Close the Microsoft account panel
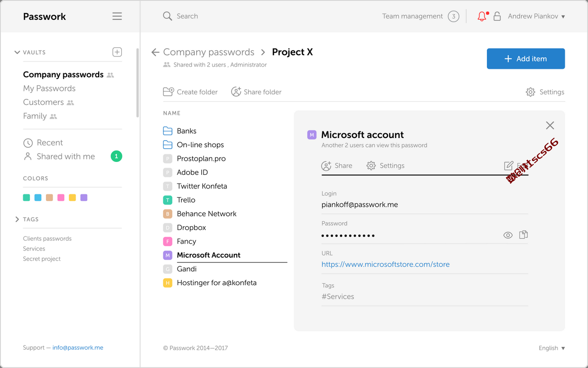Image resolution: width=588 pixels, height=368 pixels. (x=550, y=125)
